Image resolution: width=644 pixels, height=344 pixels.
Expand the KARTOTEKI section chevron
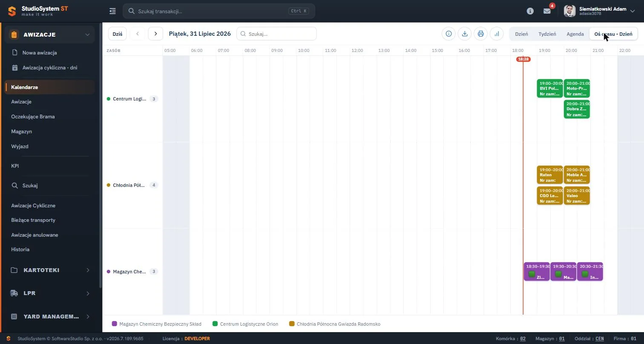tap(88, 270)
